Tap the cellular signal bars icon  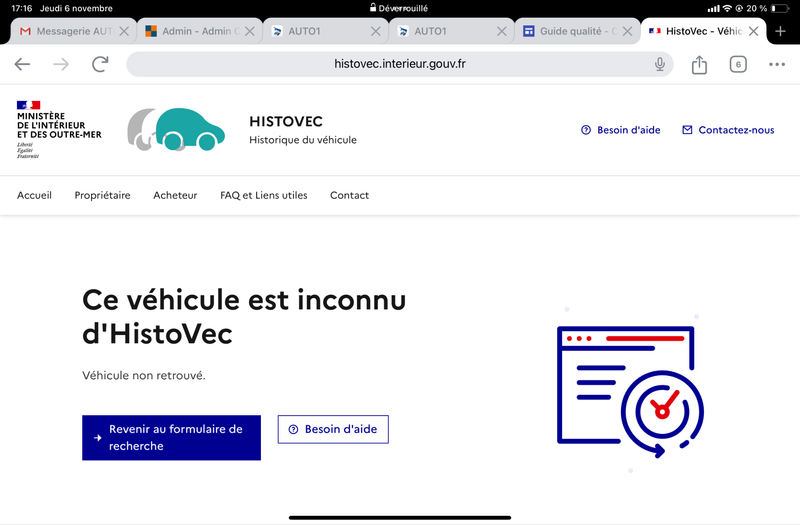click(x=713, y=8)
